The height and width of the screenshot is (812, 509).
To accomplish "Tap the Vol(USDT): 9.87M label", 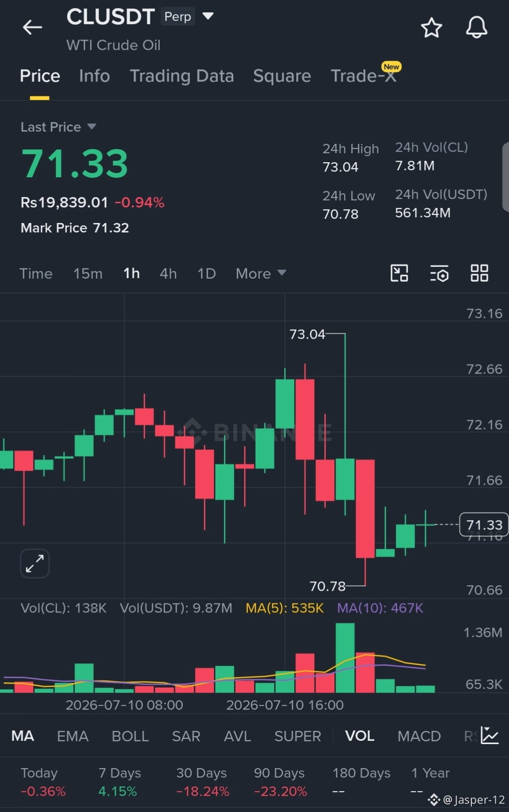I will coord(176,608).
